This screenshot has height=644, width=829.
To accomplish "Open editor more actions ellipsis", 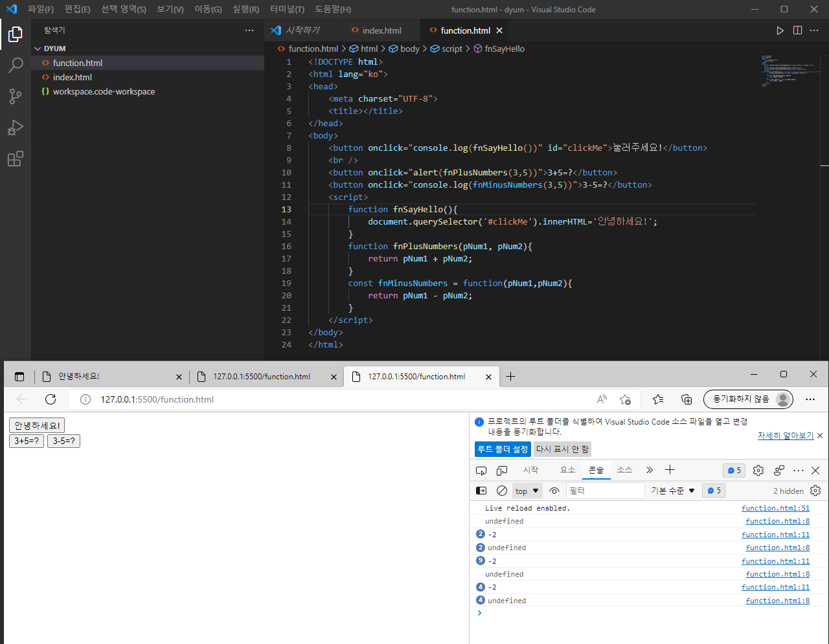I will click(x=814, y=30).
